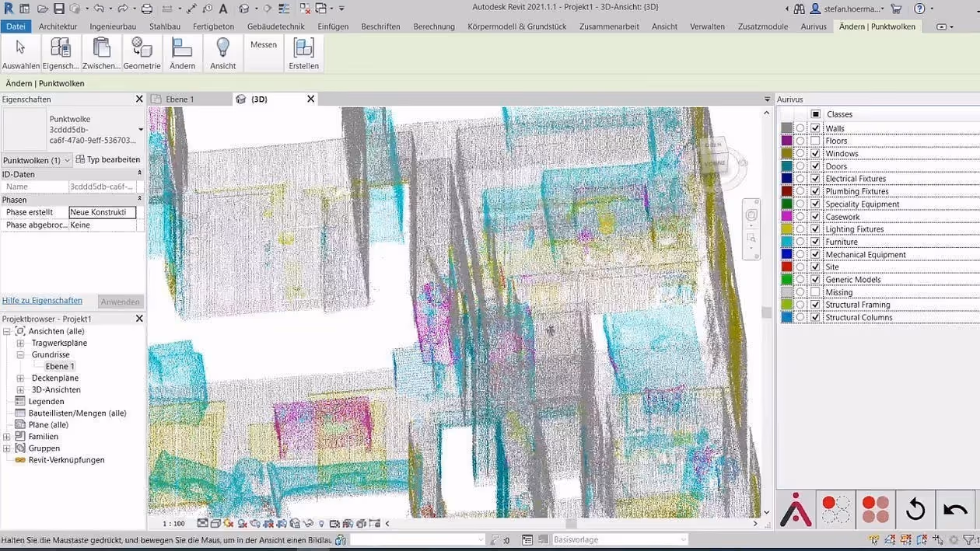Enable the Floors class checkbox

pyautogui.click(x=815, y=141)
